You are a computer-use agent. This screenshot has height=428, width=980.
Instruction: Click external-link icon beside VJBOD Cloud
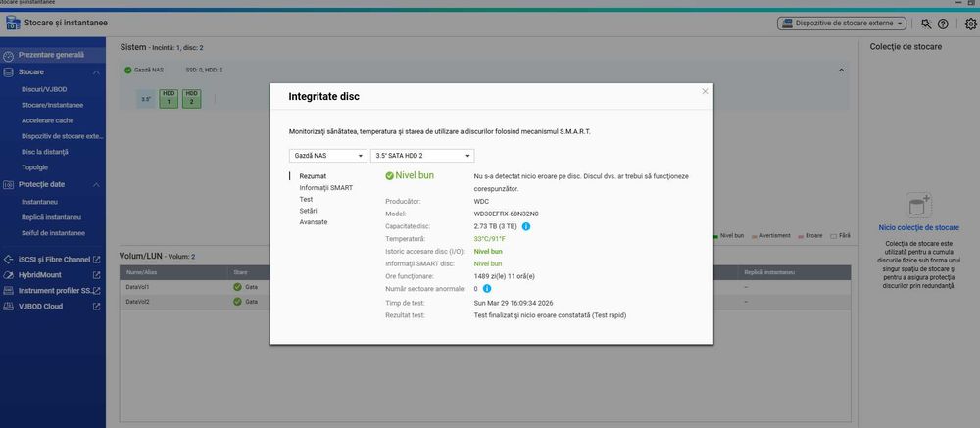click(96, 307)
